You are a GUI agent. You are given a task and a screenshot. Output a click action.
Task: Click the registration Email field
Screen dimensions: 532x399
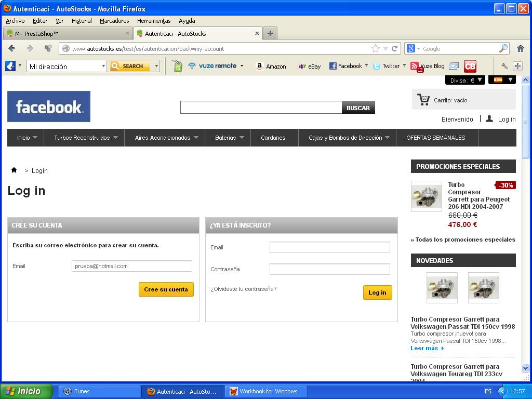131,266
